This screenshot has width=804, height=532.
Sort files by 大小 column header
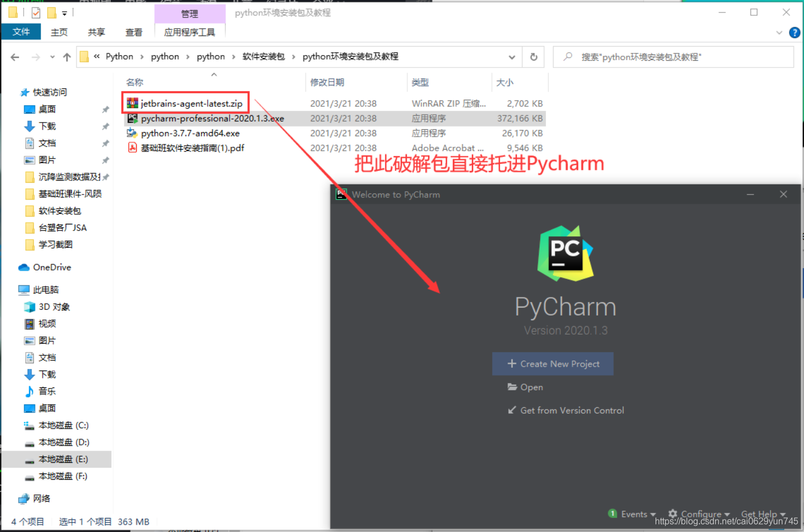tap(505, 82)
